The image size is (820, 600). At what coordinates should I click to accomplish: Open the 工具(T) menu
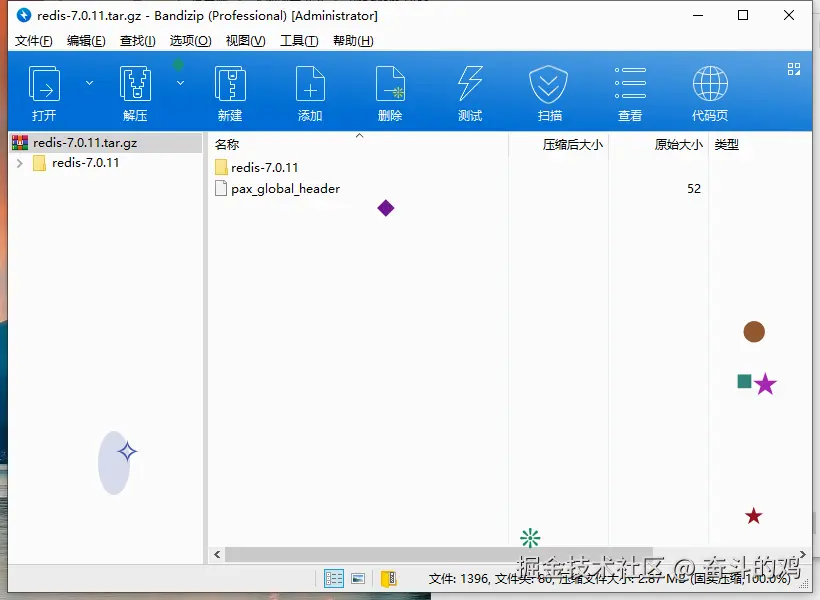(x=299, y=41)
